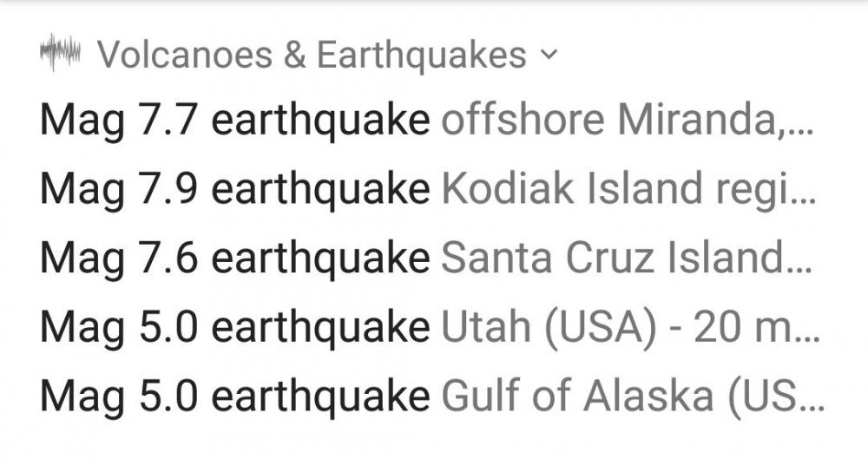The width and height of the screenshot is (868, 459).
Task: Tap the Santa Cruz Island location text
Action: pyautogui.click(x=612, y=258)
